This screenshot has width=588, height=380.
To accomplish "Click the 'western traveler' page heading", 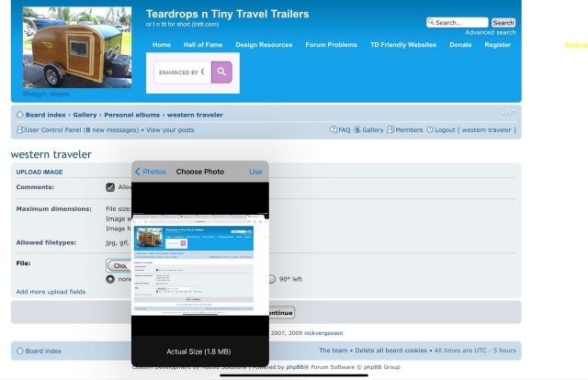I will (51, 154).
